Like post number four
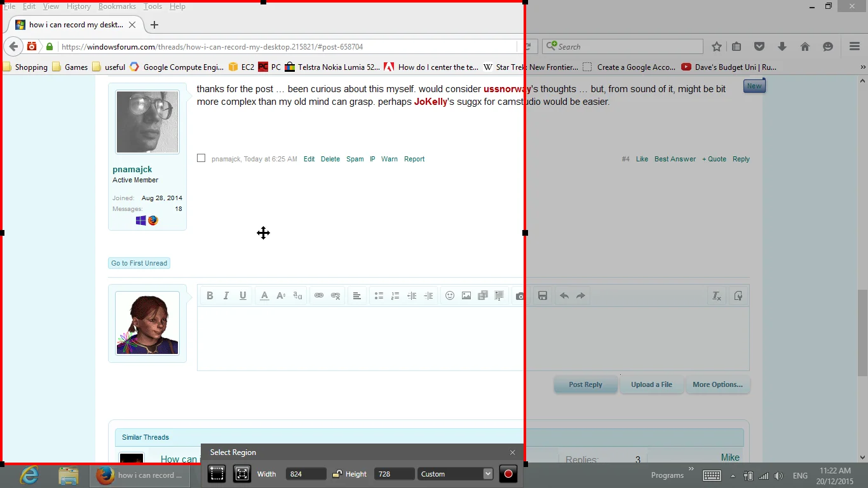This screenshot has width=868, height=488. (642, 159)
